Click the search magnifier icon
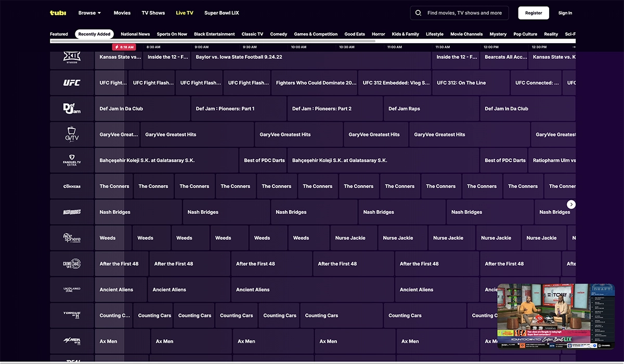The width and height of the screenshot is (624, 364). click(x=419, y=13)
